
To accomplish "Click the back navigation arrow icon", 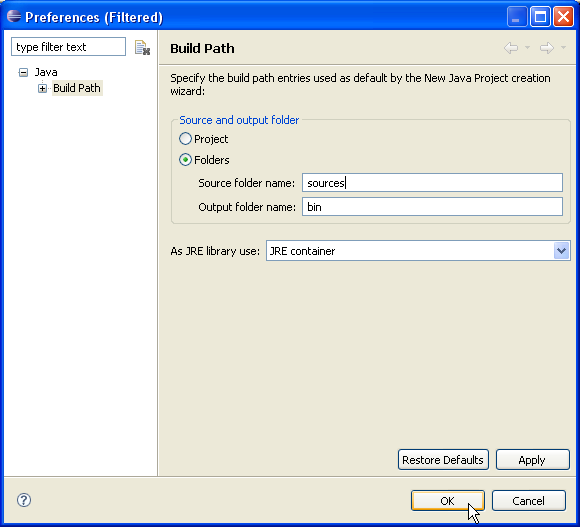I will [x=511, y=48].
